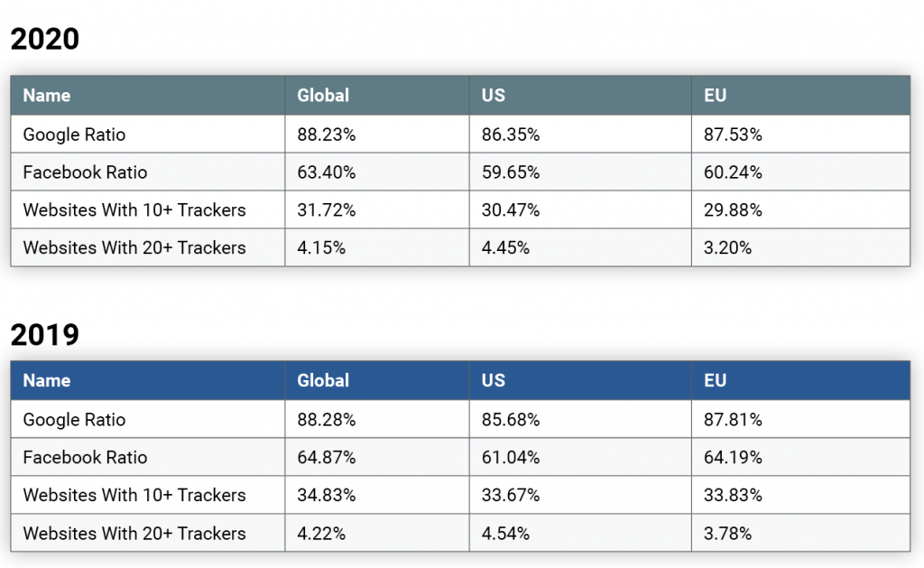Select the 33.83% EU cell in the 2019 table
The height and width of the screenshot is (568, 924).
[733, 495]
